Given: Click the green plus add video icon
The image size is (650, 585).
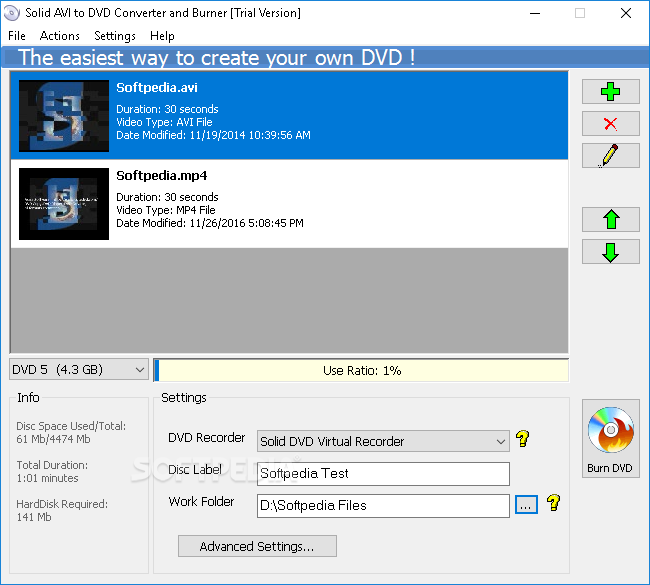Looking at the screenshot, I should (611, 92).
